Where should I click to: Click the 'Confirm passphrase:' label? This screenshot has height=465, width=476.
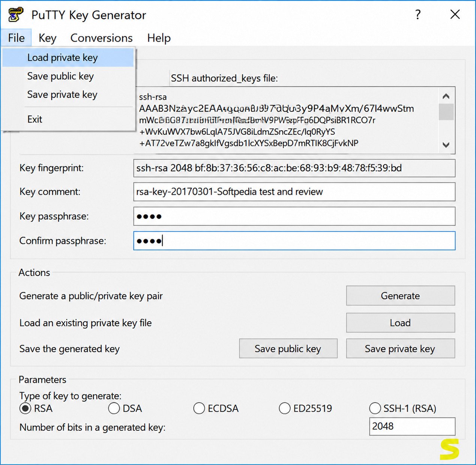tap(63, 241)
